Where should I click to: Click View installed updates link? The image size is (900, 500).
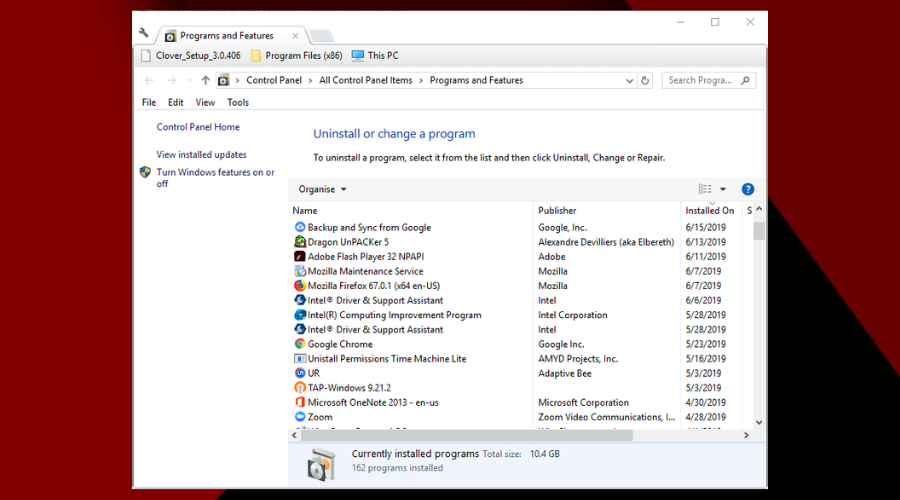(x=201, y=155)
